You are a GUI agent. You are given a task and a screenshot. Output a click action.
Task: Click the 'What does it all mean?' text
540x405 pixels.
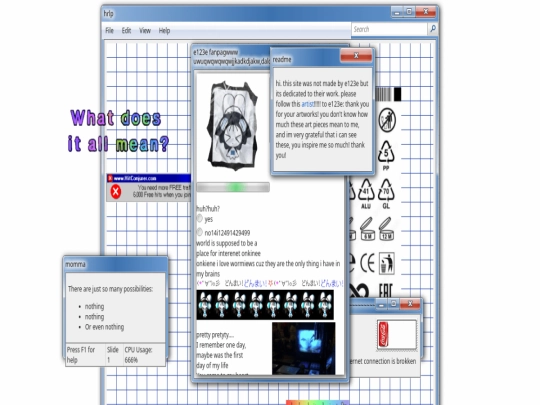click(x=118, y=131)
